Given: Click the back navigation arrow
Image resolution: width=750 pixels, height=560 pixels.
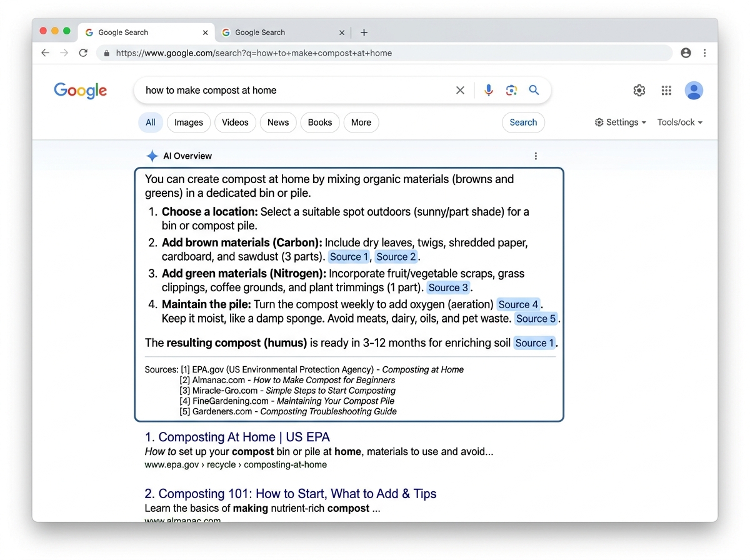Looking at the screenshot, I should (x=44, y=52).
